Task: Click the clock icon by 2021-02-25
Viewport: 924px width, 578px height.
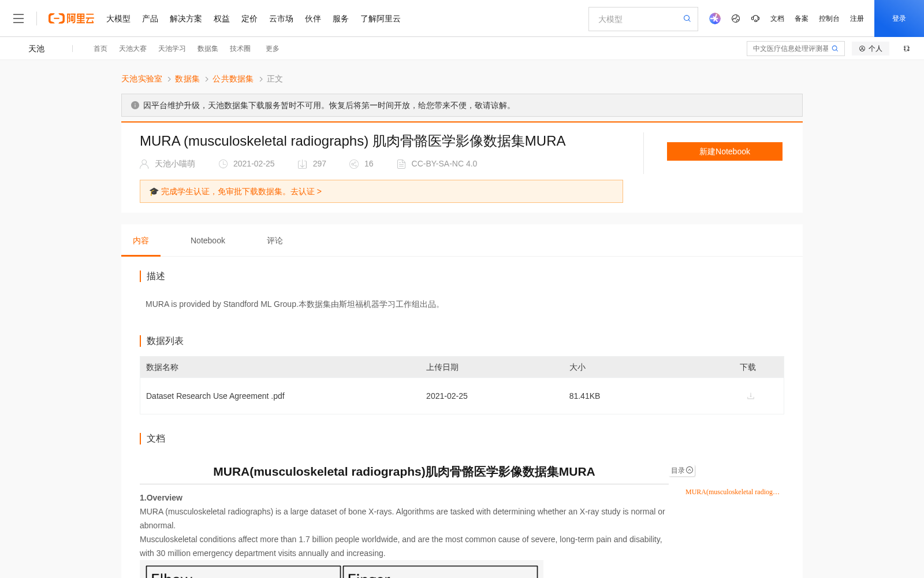Action: [223, 164]
